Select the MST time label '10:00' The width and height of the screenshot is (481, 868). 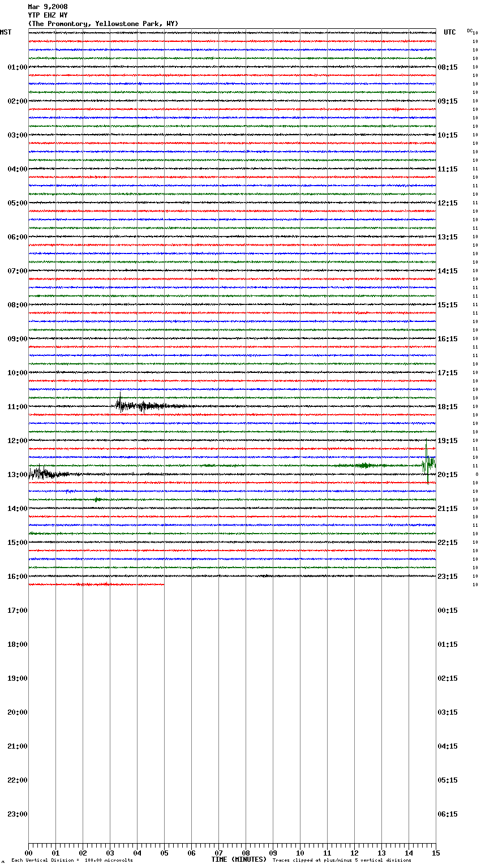pos(17,373)
